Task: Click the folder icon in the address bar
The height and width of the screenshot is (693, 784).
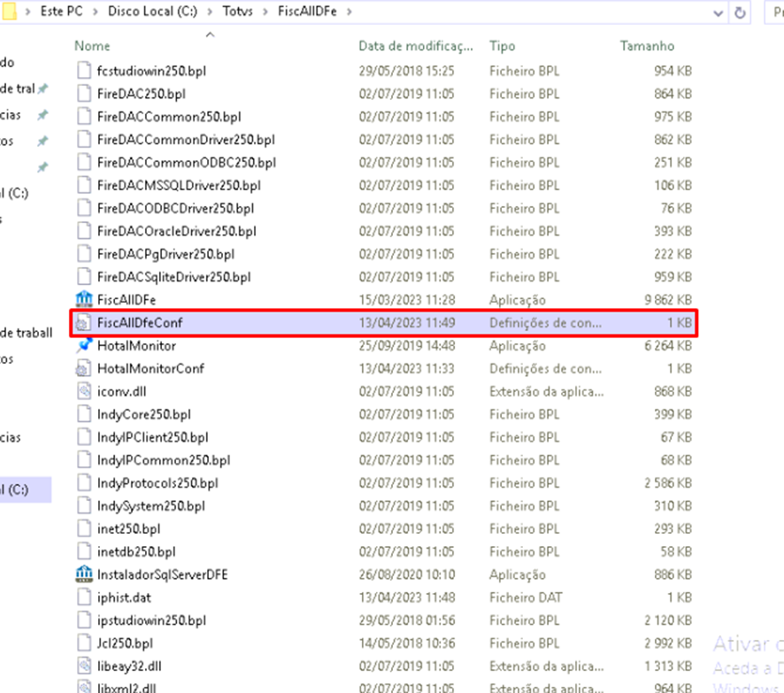Action: point(10,12)
